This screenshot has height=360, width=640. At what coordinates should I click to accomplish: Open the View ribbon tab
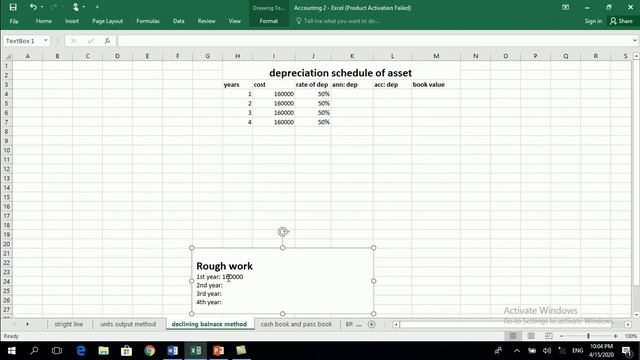pyautogui.click(x=234, y=21)
